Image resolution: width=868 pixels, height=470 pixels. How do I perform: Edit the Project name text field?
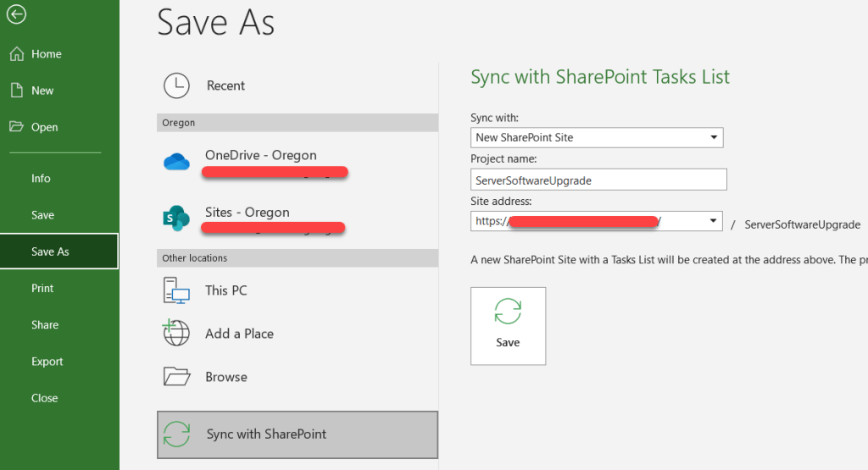coord(598,180)
